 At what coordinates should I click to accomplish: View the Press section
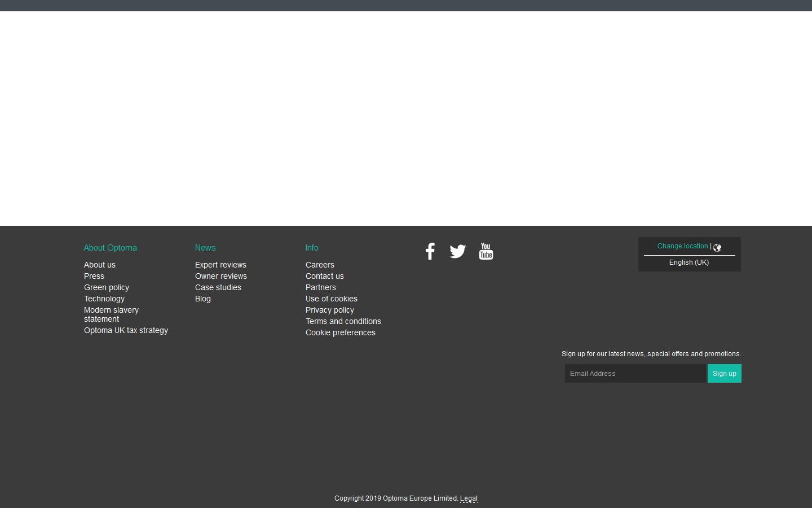(x=94, y=276)
